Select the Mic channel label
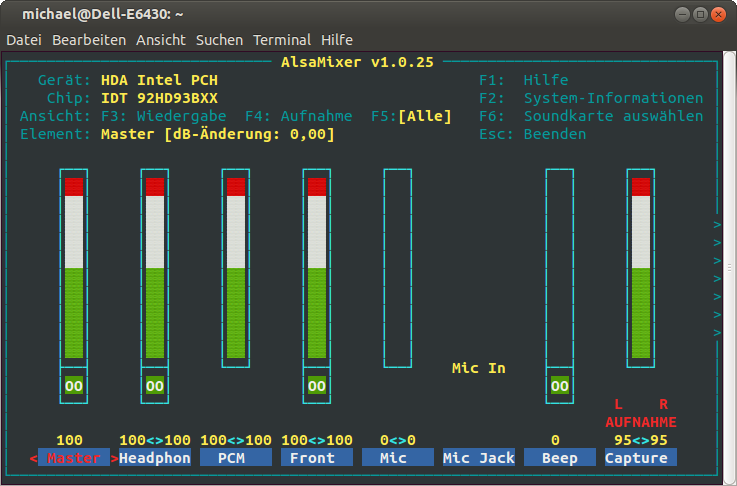 tap(398, 458)
